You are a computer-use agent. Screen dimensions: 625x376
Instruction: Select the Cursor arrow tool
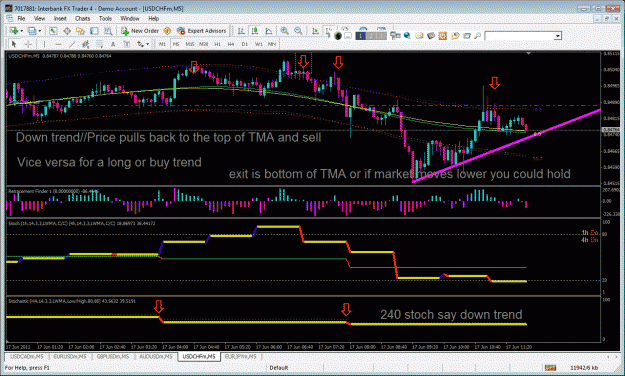(x=14, y=44)
